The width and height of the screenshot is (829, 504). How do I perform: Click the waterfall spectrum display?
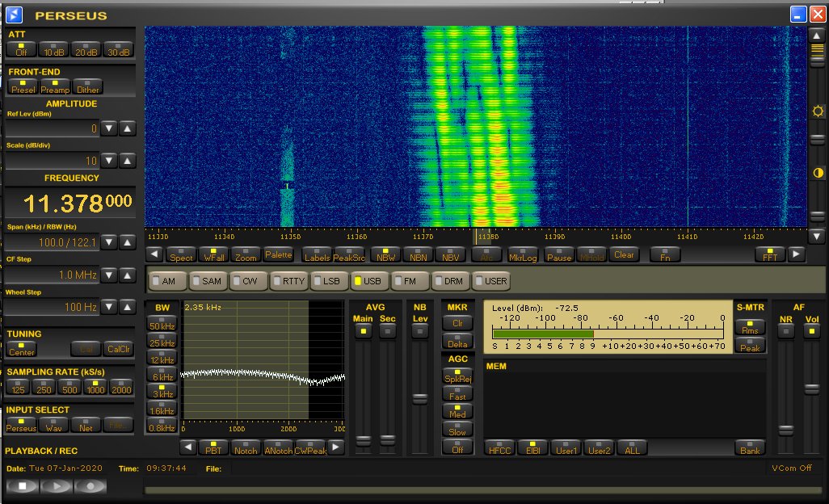point(476,127)
